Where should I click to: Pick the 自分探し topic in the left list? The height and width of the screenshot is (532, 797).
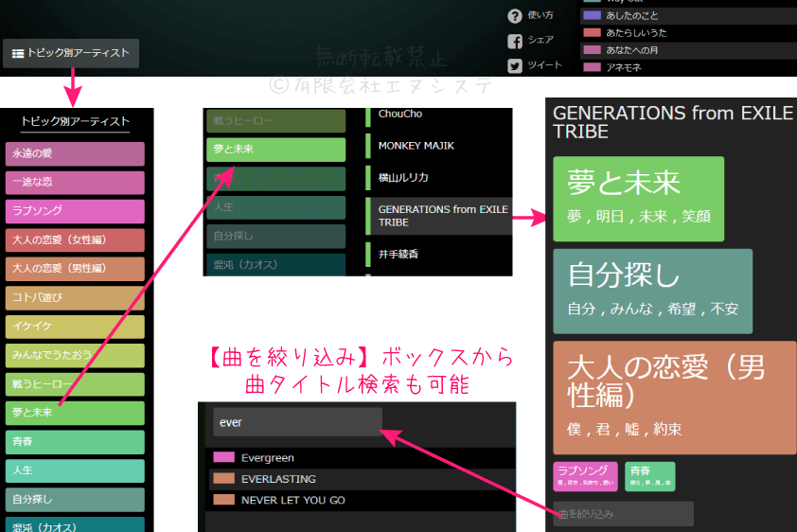tap(75, 500)
